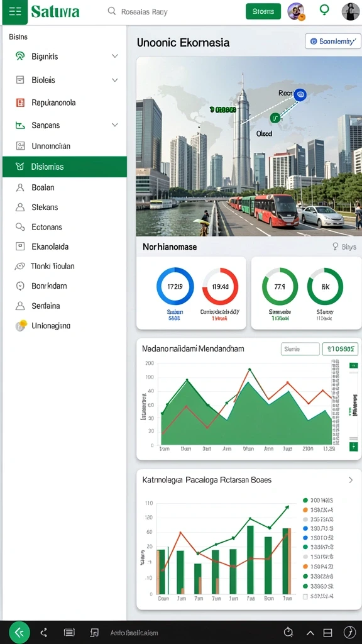Expand the Biginirls sidebar section
The height and width of the screenshot is (644, 362).
tap(65, 56)
